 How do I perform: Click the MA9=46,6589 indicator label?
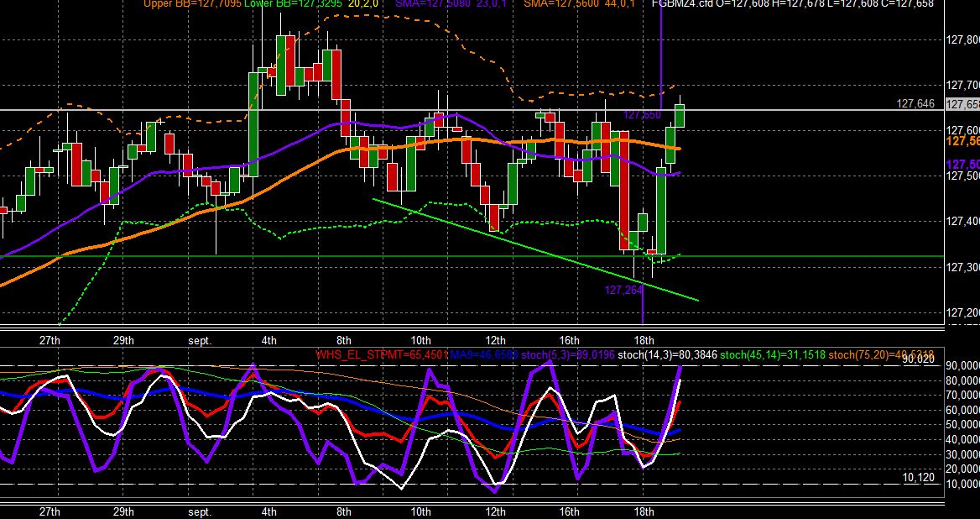tap(484, 354)
